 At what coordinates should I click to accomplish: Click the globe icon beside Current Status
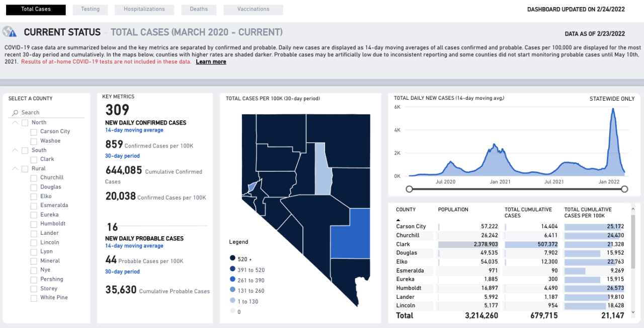[x=10, y=32]
